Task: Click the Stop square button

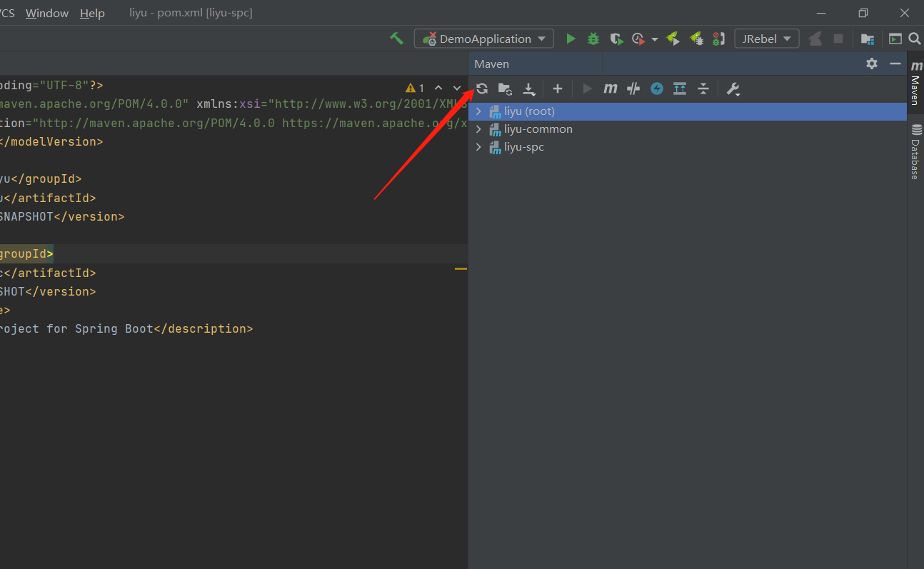Action: pos(838,39)
